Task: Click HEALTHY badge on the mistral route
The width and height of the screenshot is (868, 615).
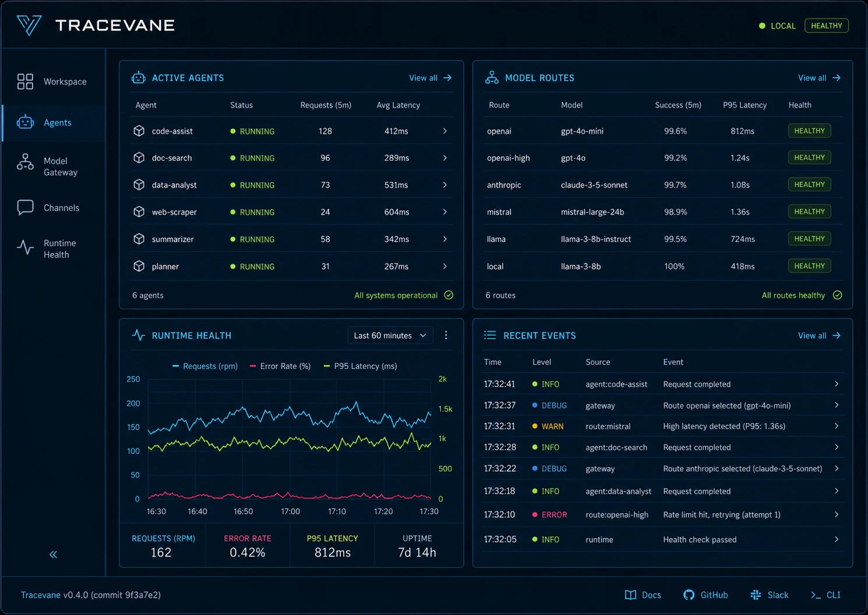Action: (809, 212)
